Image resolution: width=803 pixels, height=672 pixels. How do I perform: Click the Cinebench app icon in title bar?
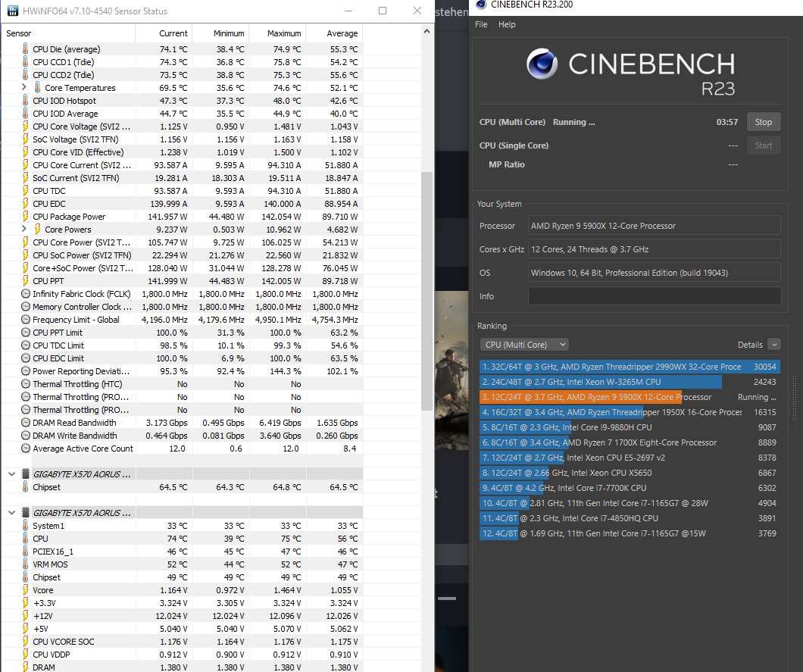click(x=481, y=5)
